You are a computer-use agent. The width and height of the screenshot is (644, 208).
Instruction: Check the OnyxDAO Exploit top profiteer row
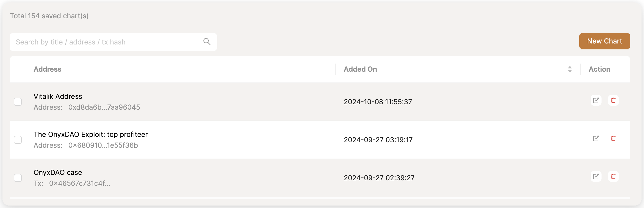(18, 140)
